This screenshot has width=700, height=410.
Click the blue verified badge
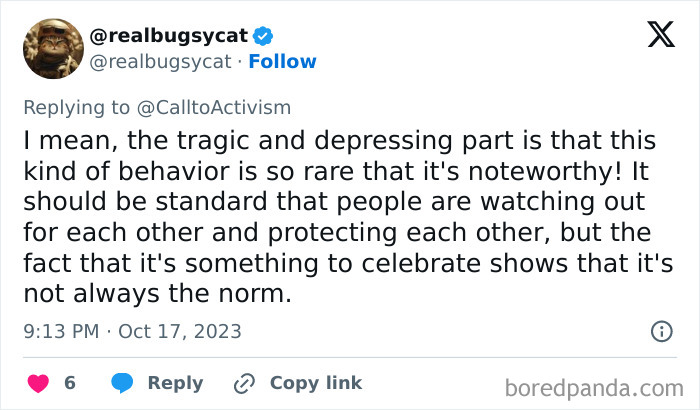263,37
